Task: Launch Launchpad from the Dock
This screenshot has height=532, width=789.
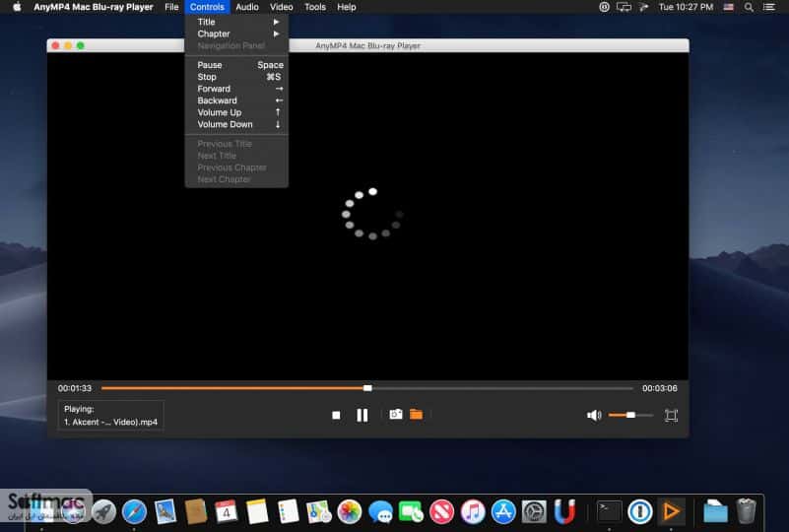Action: (104, 512)
